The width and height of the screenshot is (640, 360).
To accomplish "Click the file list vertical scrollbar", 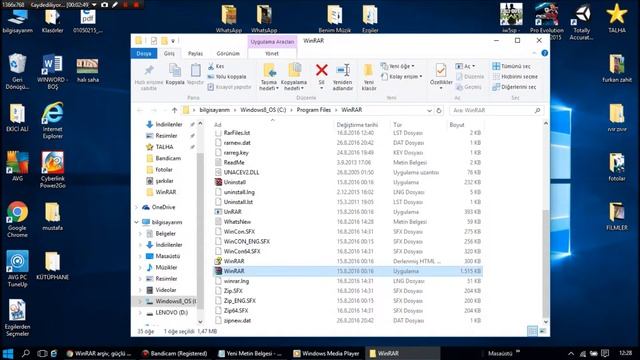I will tap(546, 263).
